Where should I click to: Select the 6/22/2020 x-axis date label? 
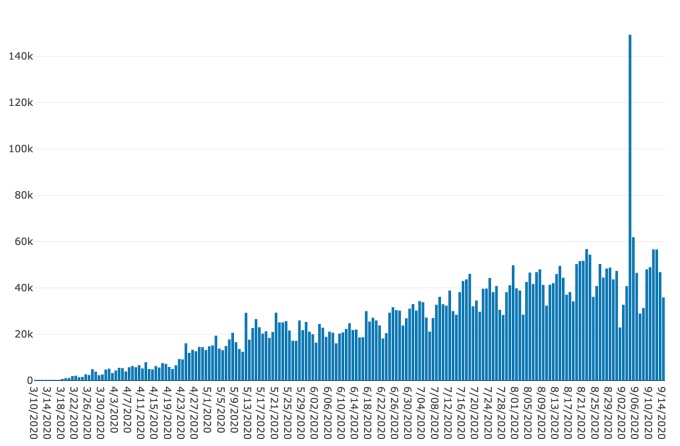coord(382,413)
